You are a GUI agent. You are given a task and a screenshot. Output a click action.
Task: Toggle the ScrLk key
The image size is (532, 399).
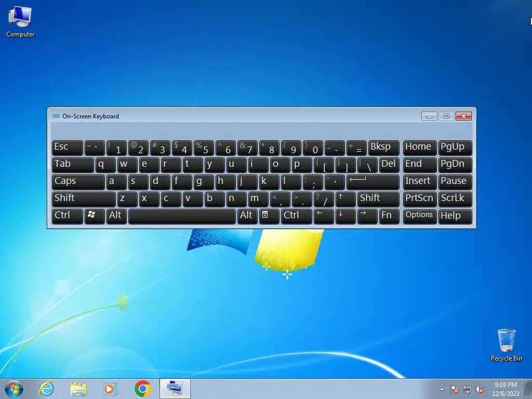click(x=455, y=199)
